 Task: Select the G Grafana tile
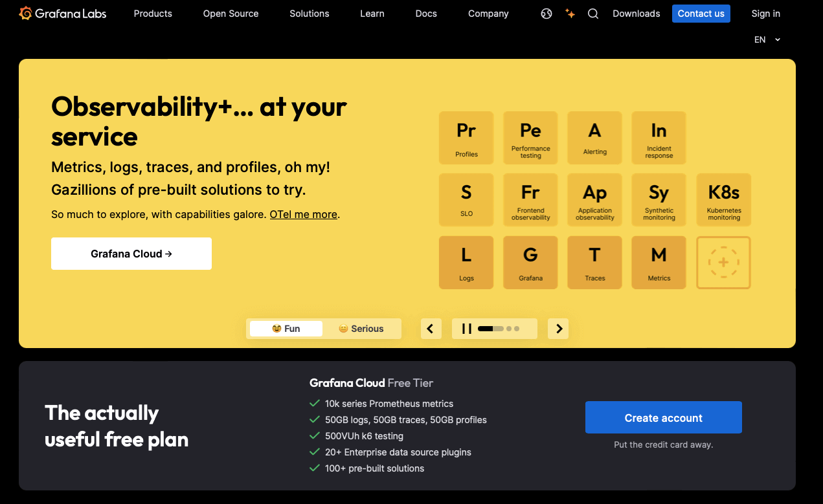(530, 262)
